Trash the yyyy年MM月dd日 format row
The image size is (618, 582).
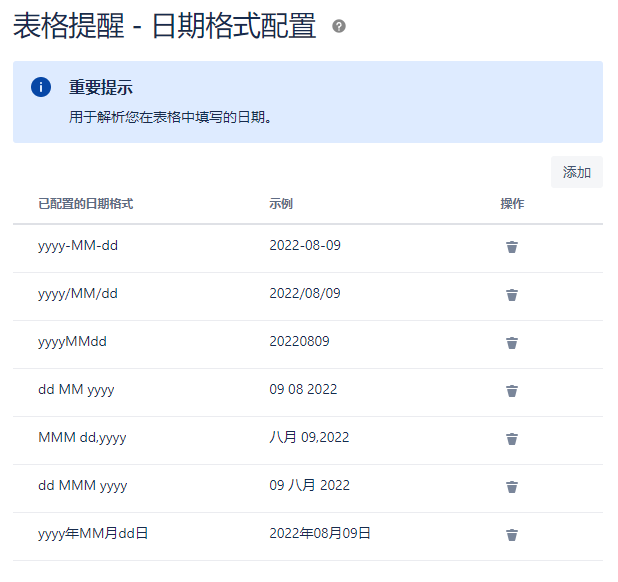(x=512, y=535)
